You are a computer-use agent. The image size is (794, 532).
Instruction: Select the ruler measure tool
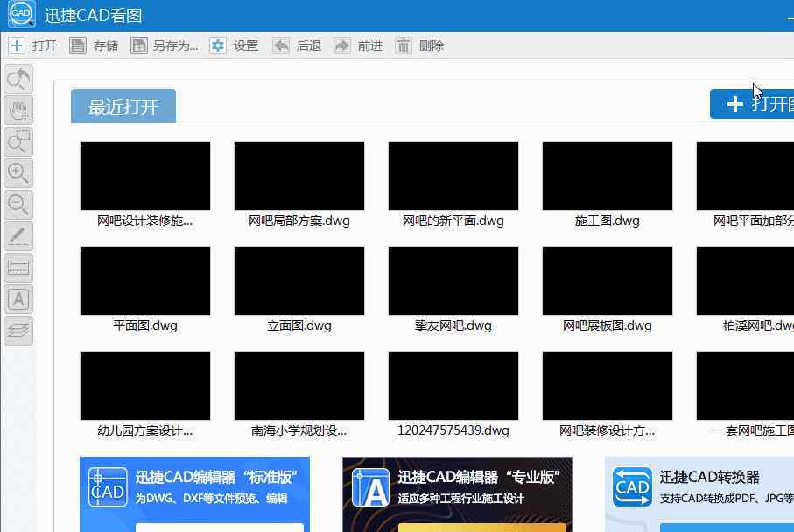coord(18,267)
